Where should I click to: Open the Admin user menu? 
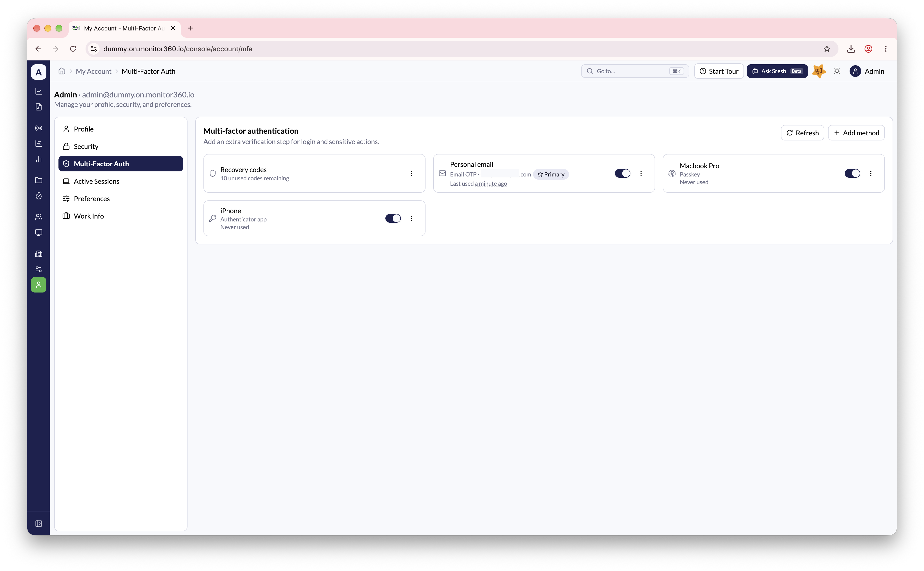click(867, 71)
